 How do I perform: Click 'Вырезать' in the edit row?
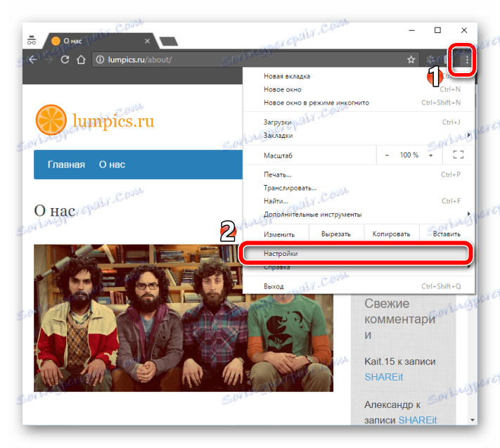(x=336, y=234)
